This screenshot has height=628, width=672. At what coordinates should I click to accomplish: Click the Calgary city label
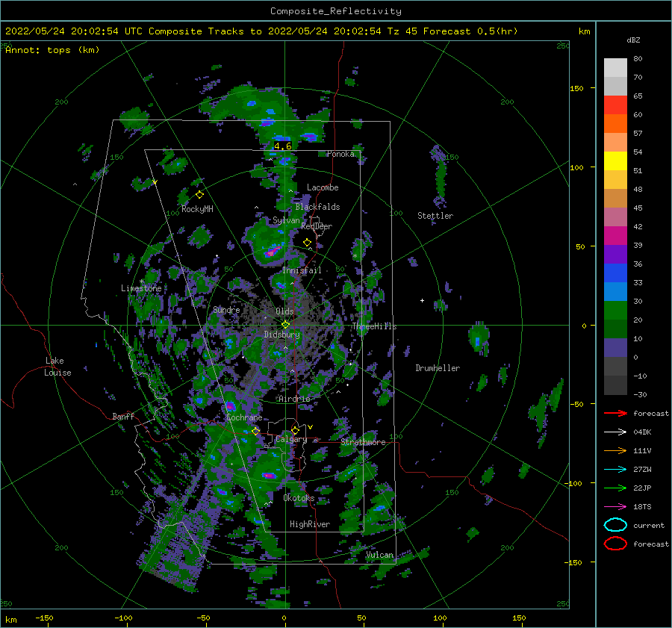tap(291, 439)
